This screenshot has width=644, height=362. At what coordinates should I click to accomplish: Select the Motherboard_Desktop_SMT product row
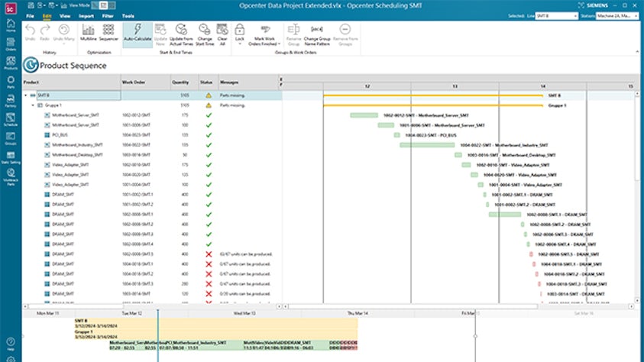[152, 155]
